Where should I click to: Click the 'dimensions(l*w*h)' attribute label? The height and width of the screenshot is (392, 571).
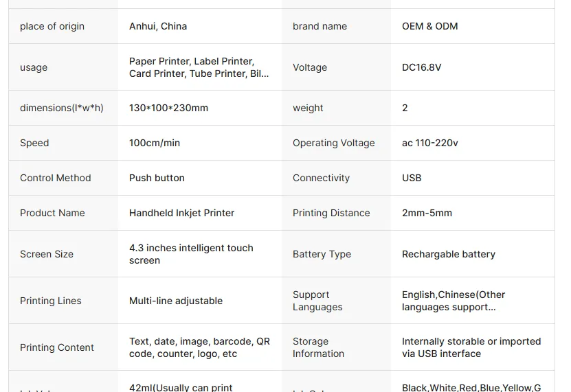[62, 108]
